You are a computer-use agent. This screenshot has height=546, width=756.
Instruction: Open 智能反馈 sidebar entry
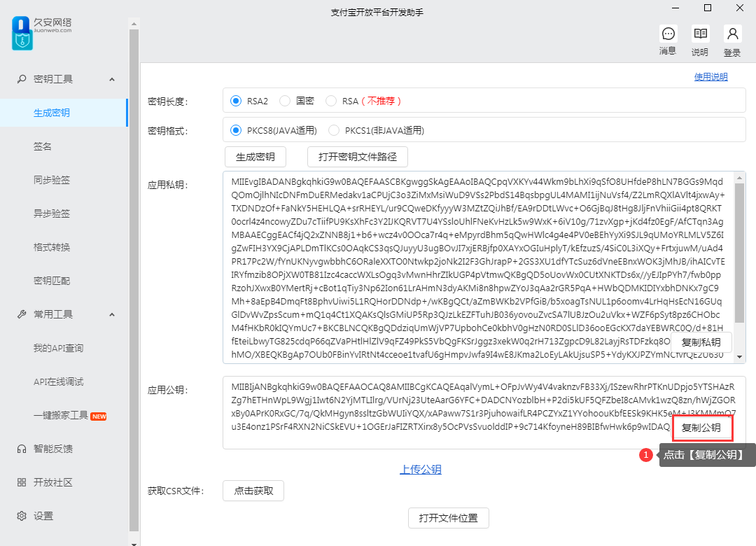click(x=53, y=449)
